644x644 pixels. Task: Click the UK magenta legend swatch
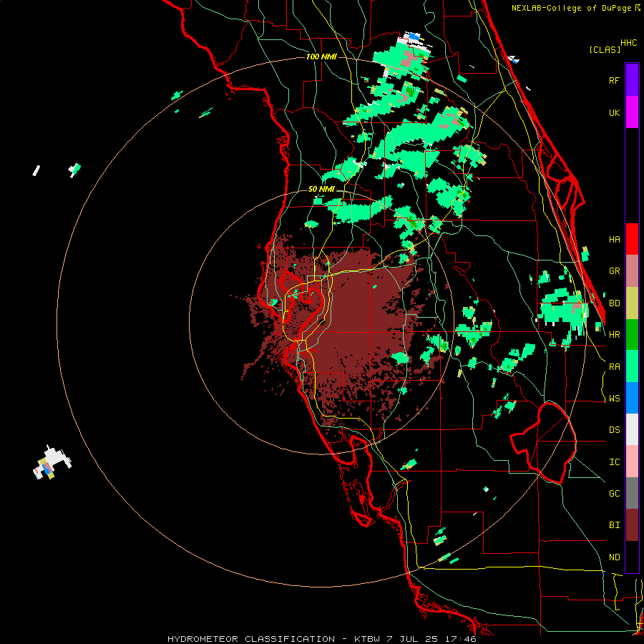point(632,112)
